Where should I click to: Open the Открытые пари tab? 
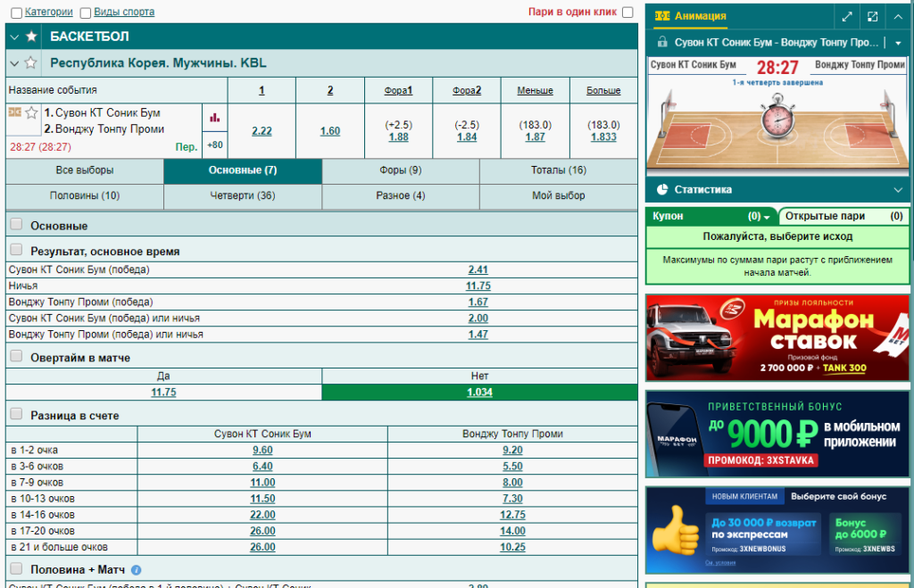coord(843,216)
